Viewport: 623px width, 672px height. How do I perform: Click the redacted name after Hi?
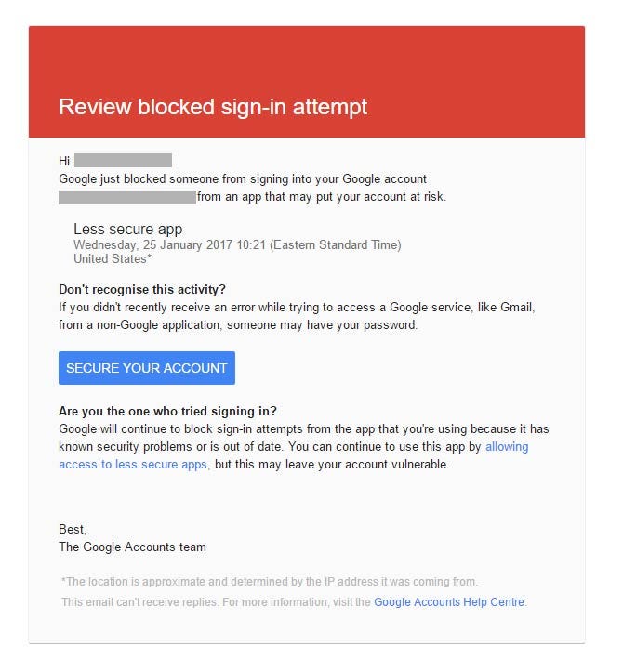point(123,161)
